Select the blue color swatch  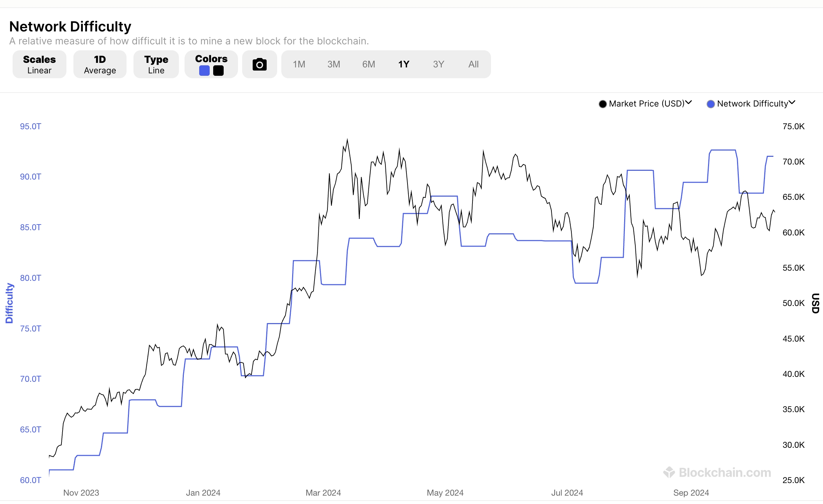click(204, 70)
